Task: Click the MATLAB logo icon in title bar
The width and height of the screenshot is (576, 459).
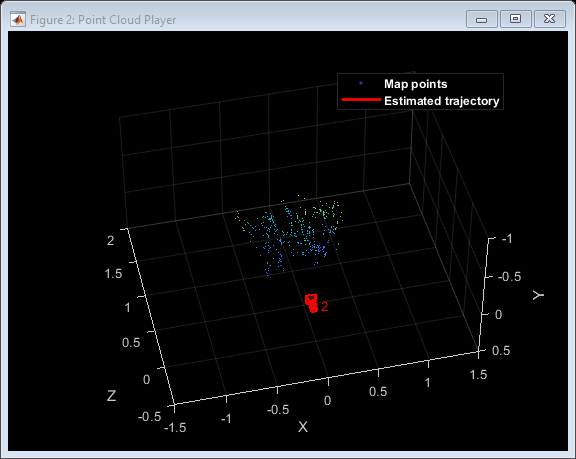Action: [18, 19]
